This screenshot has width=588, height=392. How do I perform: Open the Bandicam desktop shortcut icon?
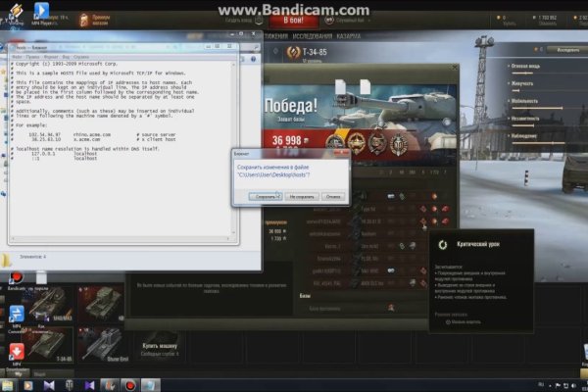pos(16,279)
